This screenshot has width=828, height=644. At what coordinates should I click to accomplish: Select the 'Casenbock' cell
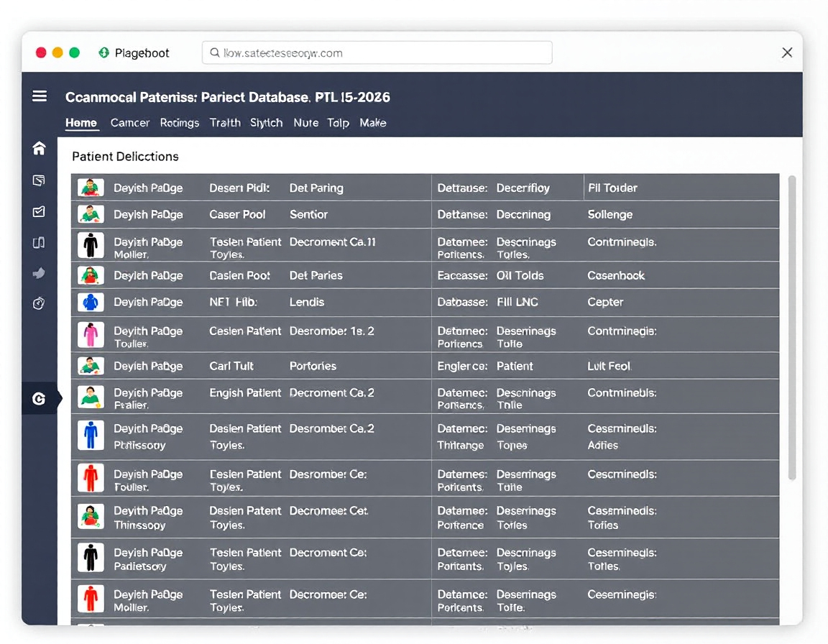click(x=616, y=275)
